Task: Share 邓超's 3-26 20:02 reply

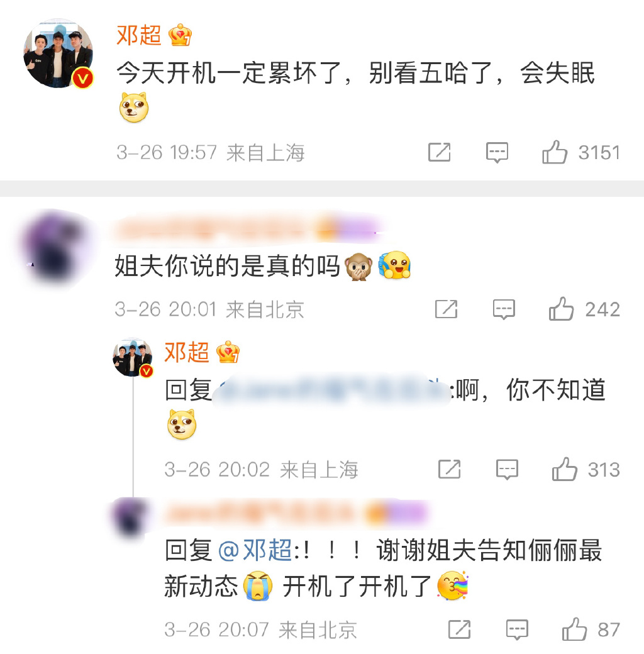Action: click(x=449, y=469)
